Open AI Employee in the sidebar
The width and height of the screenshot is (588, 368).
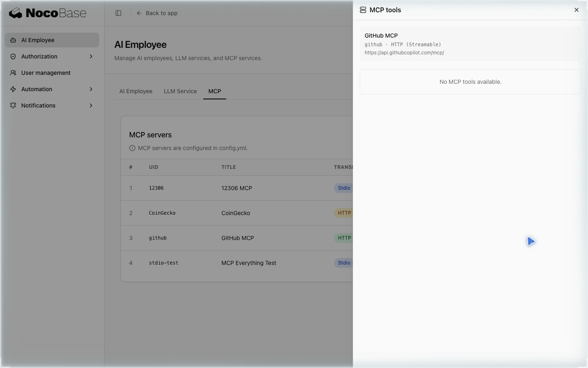point(52,40)
